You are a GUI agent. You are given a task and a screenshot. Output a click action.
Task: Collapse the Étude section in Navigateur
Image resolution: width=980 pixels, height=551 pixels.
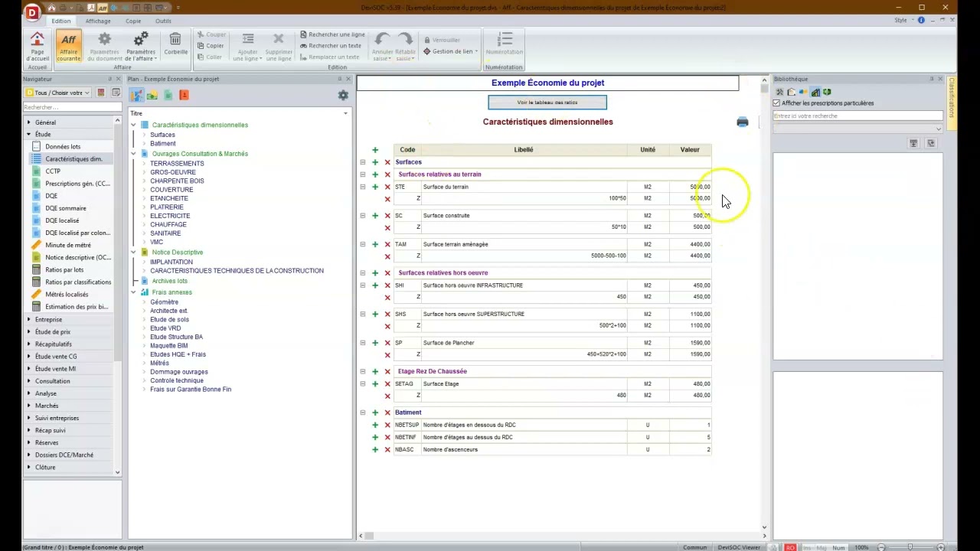(x=29, y=135)
